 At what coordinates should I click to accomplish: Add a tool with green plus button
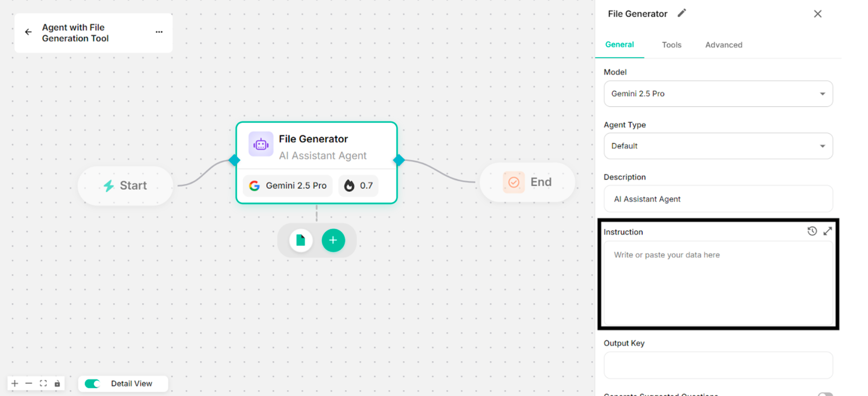[333, 240]
